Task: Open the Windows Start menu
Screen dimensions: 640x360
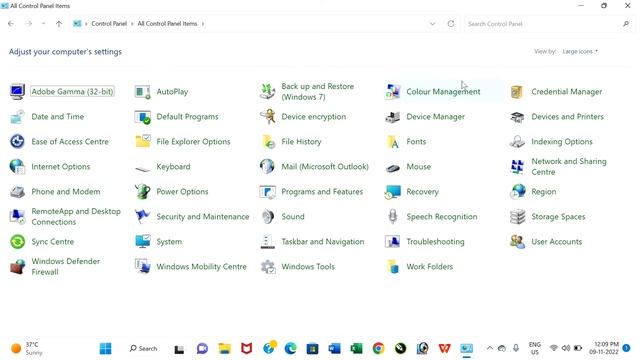Action: point(105,349)
